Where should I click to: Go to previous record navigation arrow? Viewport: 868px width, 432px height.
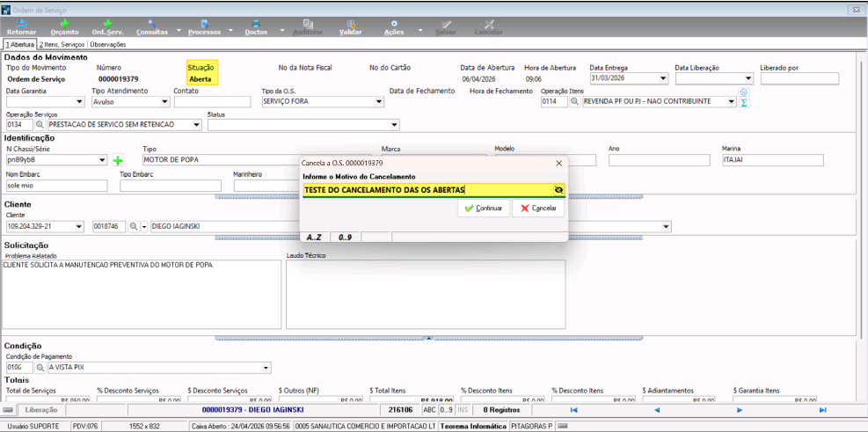pyautogui.click(x=657, y=410)
